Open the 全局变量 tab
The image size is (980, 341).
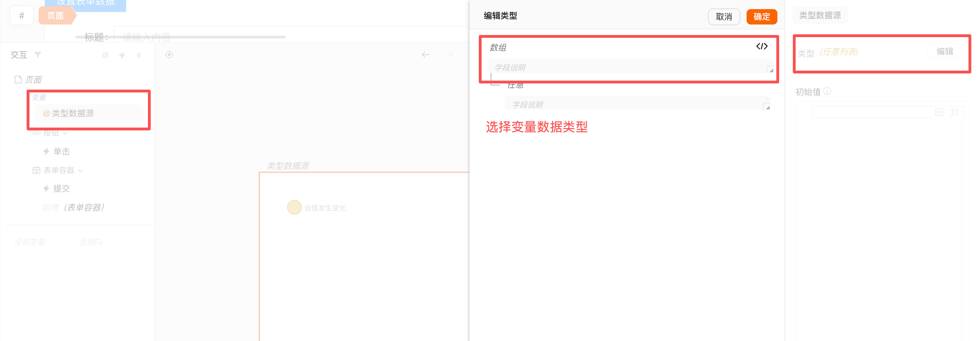[30, 242]
